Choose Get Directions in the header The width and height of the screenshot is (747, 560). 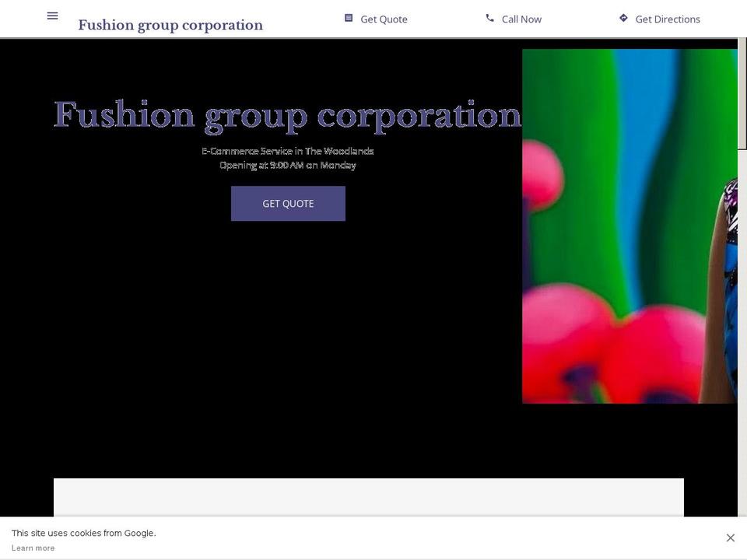668,19
